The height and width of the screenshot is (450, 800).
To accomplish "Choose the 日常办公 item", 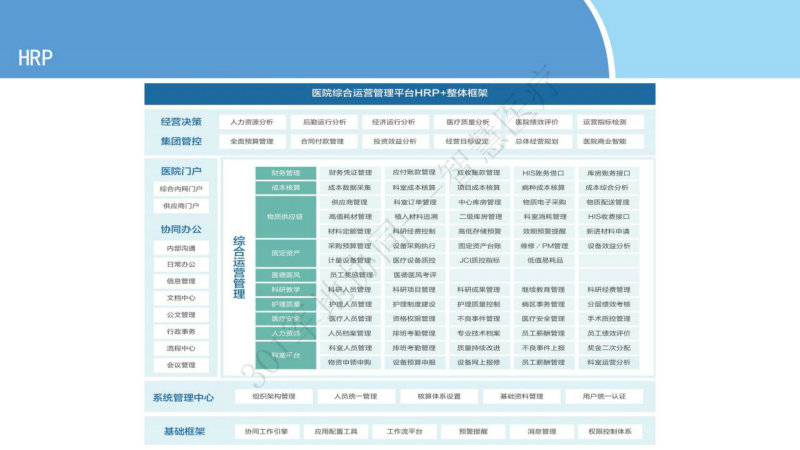I will (181, 264).
